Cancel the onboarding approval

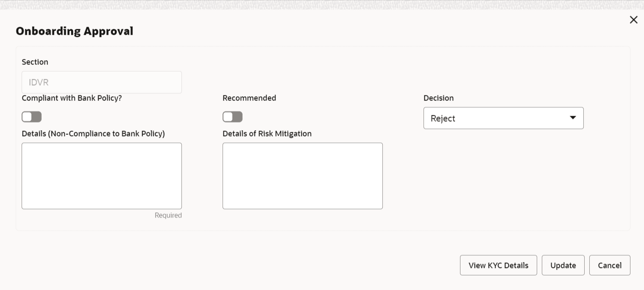(x=609, y=265)
